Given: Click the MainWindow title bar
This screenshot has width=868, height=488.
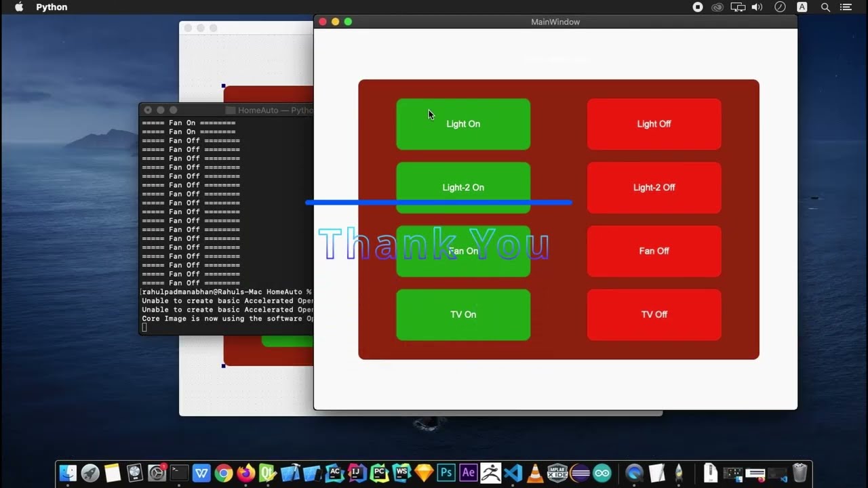Looking at the screenshot, I should pos(555,22).
